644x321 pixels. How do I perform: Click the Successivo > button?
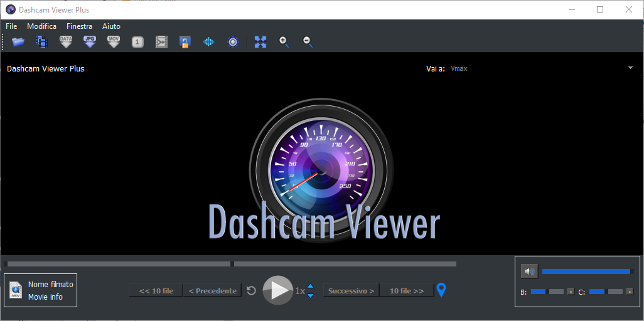(x=351, y=291)
